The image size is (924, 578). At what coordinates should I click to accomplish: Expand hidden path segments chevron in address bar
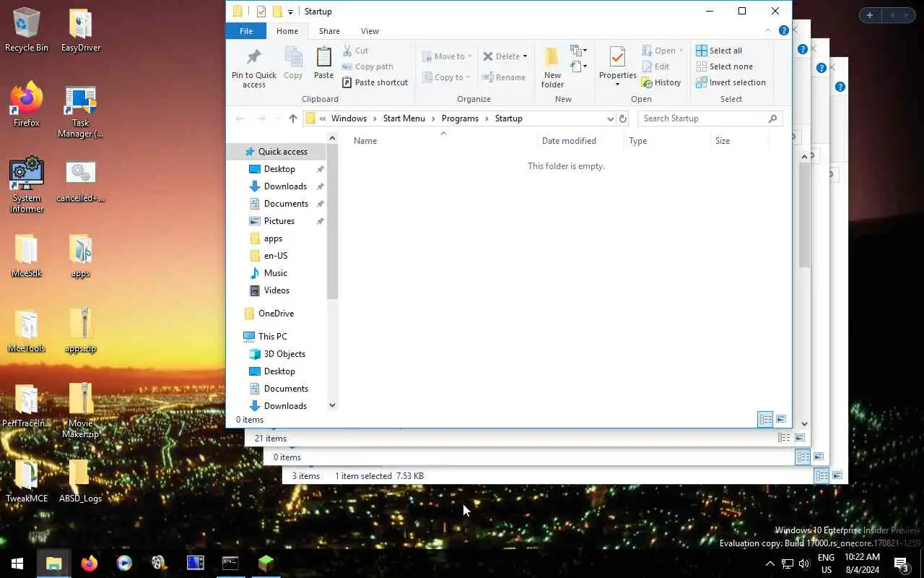(323, 118)
